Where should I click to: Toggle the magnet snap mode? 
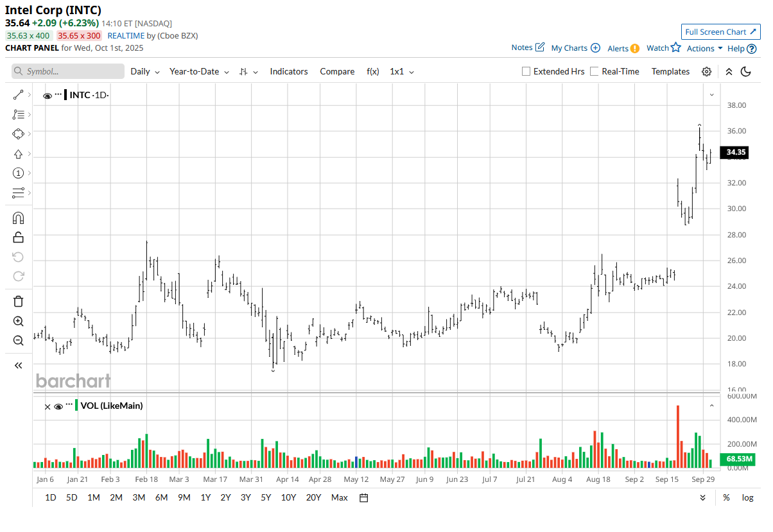tap(18, 218)
